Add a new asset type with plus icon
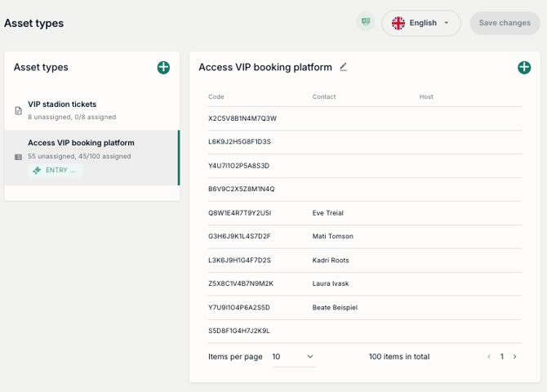Viewport: 547px width, 392px height. coord(163,67)
